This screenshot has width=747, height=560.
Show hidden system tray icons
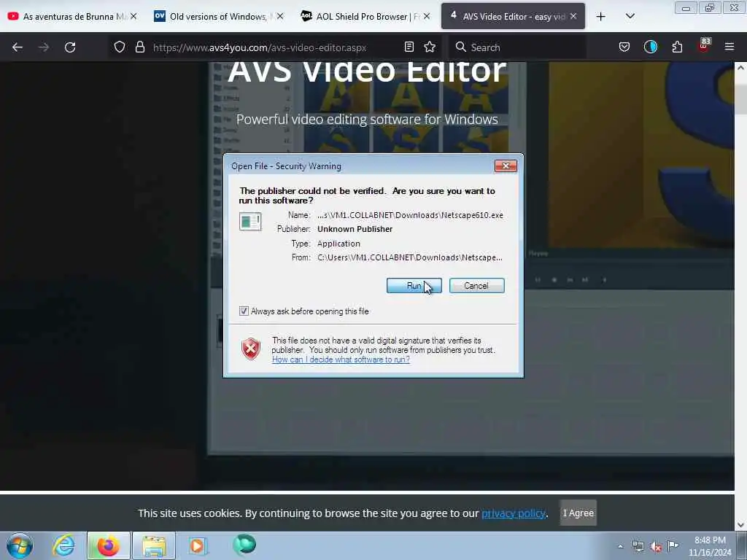tap(620, 547)
